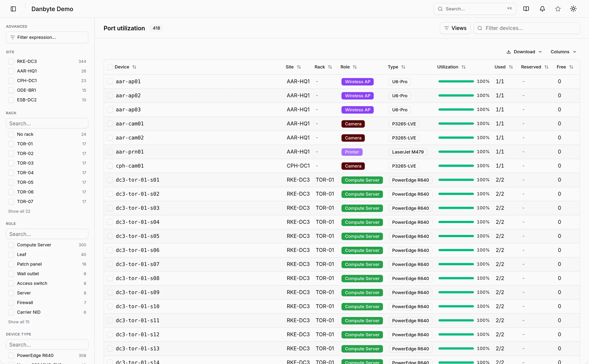
Task: Check the PowerEdge R640 device type filter
Action: (11, 355)
